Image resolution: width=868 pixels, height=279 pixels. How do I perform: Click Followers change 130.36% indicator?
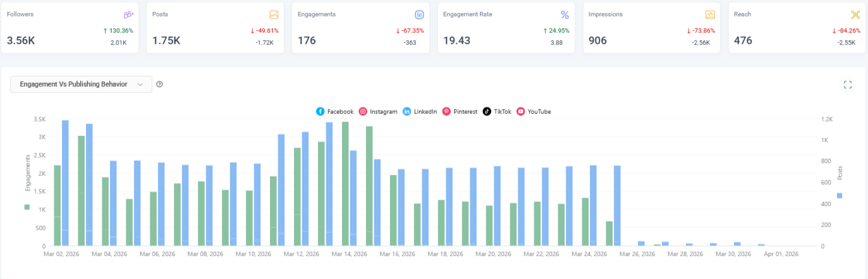pos(118,30)
